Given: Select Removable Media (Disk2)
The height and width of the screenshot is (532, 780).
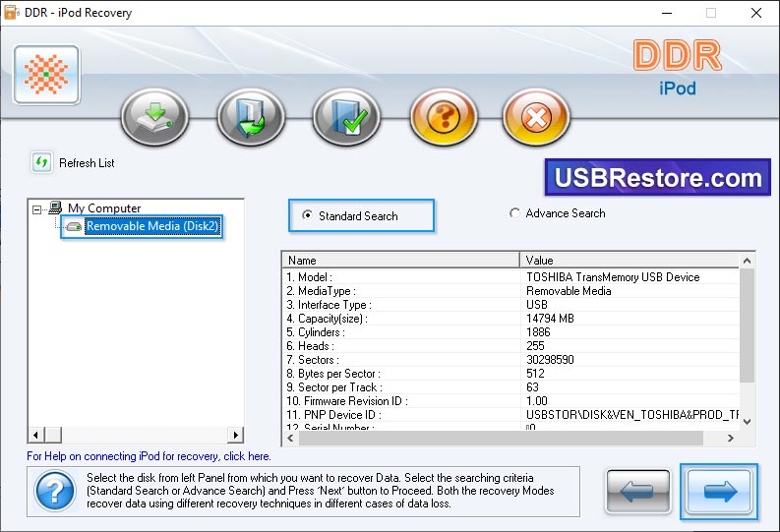Looking at the screenshot, I should click(152, 226).
